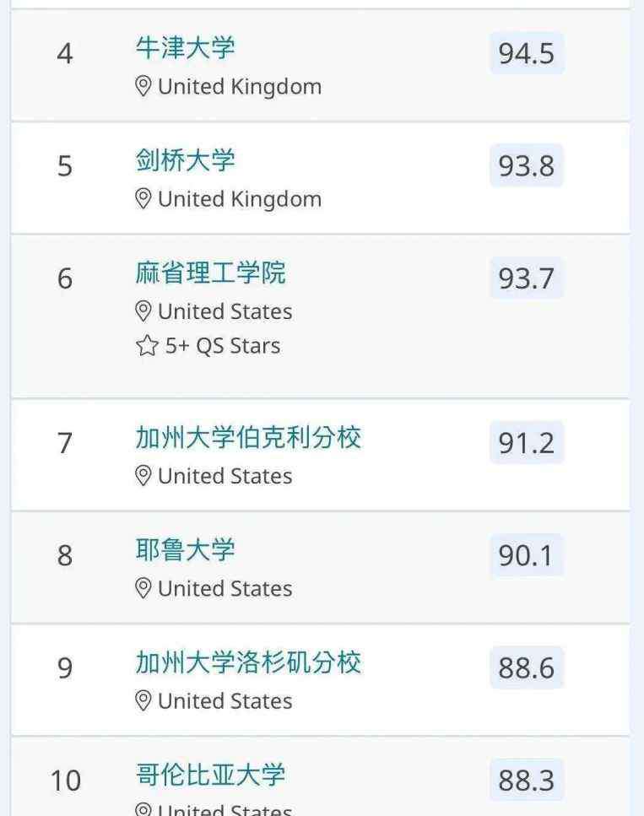This screenshot has width=644, height=816.
Task: Click the location pin icon under 剑桥大学
Action: click(143, 199)
